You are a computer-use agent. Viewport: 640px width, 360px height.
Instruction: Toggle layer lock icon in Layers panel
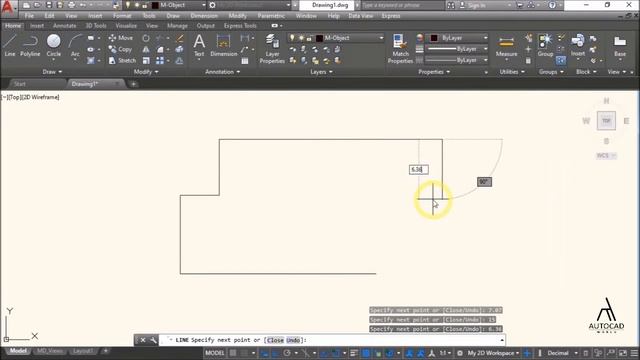tap(309, 38)
